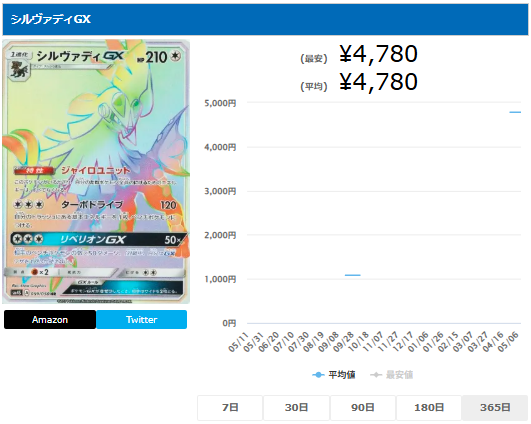The image size is (531, 424).
Task: Click the 5,000円 y-axis label
Action: pyautogui.click(x=220, y=103)
